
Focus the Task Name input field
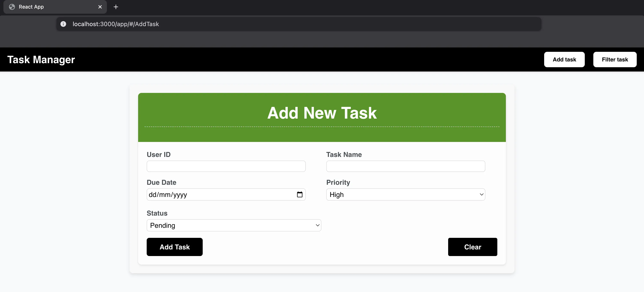coord(406,166)
